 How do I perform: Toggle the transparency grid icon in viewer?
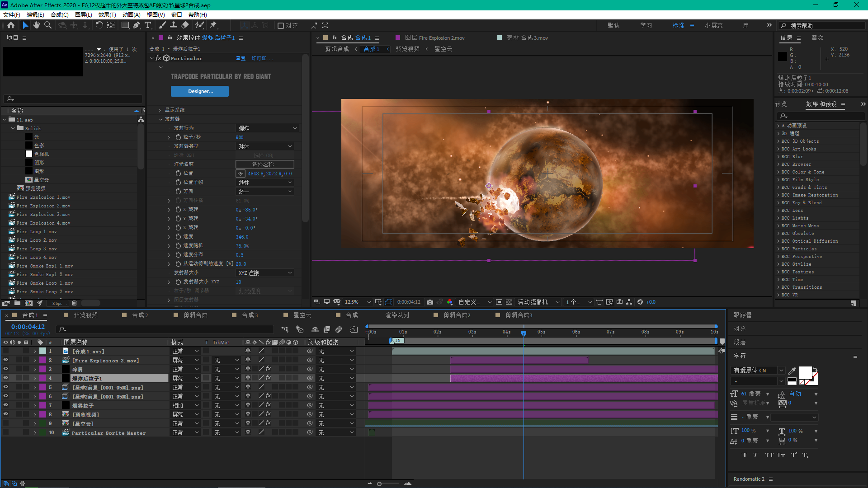click(x=509, y=302)
